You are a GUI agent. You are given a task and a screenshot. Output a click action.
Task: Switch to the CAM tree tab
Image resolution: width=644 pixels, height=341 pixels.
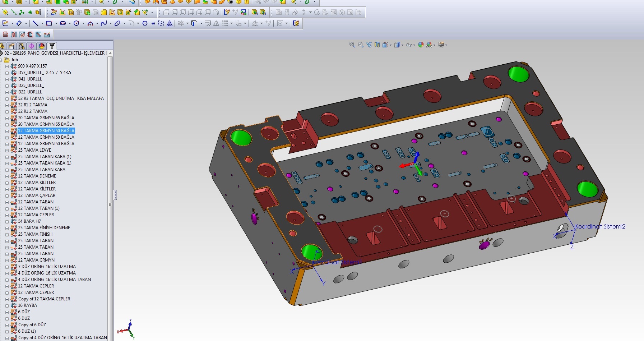coord(52,46)
